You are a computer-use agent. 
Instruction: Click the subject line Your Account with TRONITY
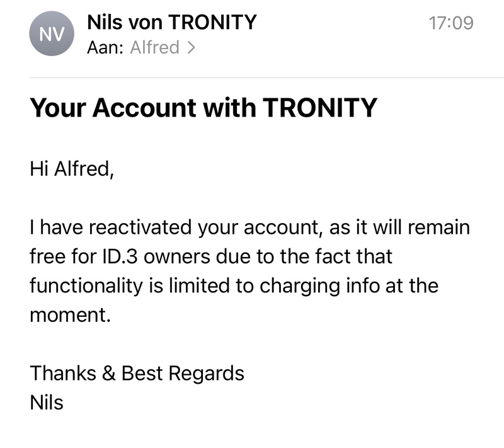coord(203,108)
